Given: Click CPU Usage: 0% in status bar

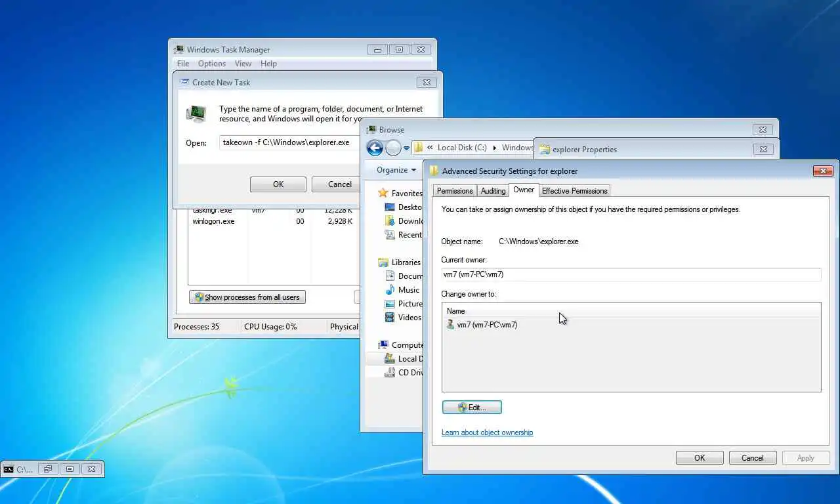Looking at the screenshot, I should (270, 326).
